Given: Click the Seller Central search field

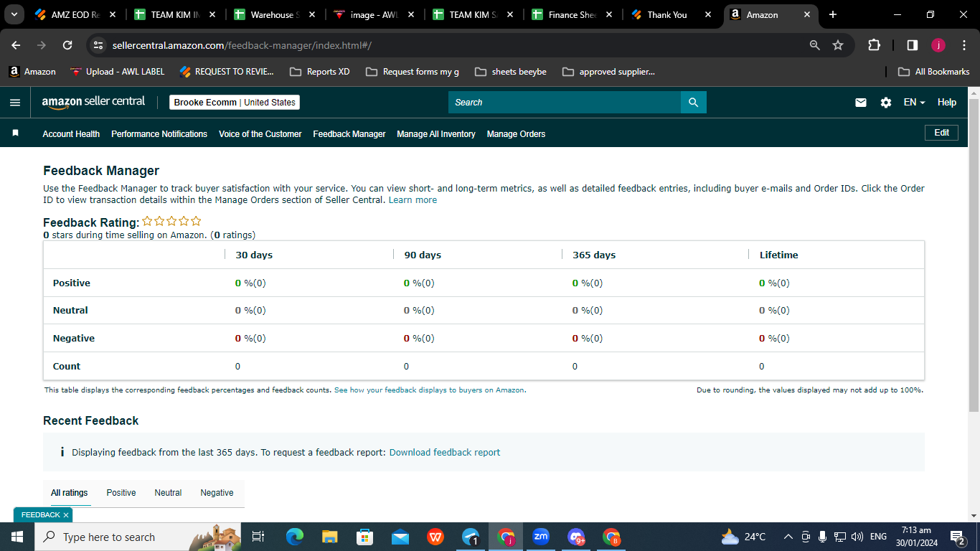Looking at the screenshot, I should [x=565, y=103].
